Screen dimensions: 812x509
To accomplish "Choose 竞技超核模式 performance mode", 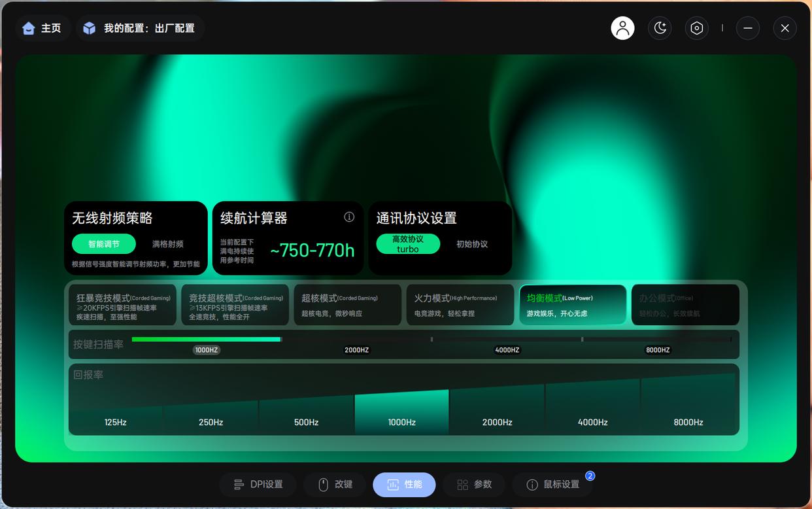I will pyautogui.click(x=235, y=305).
